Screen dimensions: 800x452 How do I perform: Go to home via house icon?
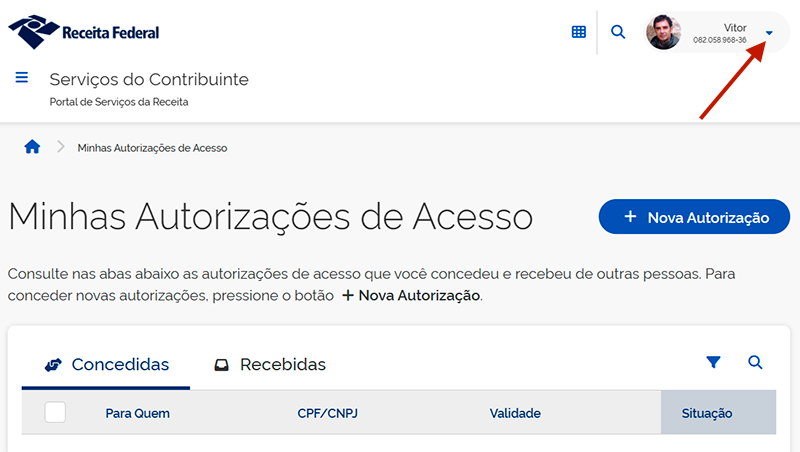[32, 147]
